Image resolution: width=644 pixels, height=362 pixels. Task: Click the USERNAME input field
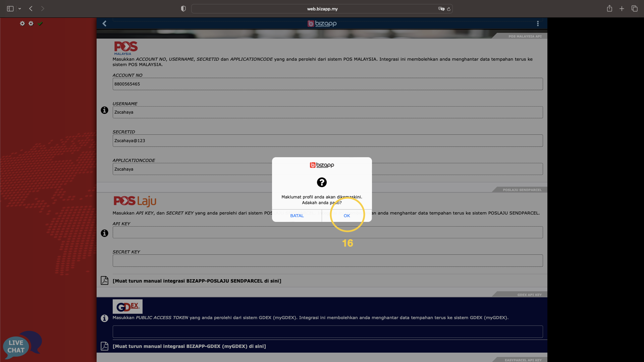click(x=328, y=112)
